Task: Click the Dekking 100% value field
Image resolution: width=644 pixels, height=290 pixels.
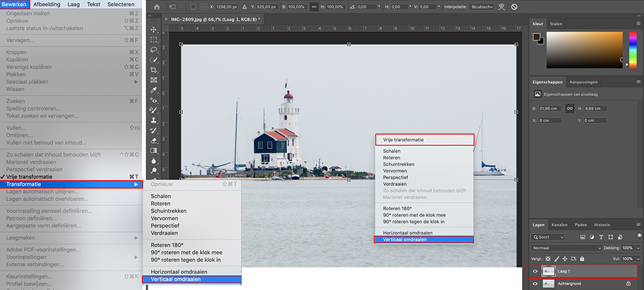Action: [x=628, y=248]
